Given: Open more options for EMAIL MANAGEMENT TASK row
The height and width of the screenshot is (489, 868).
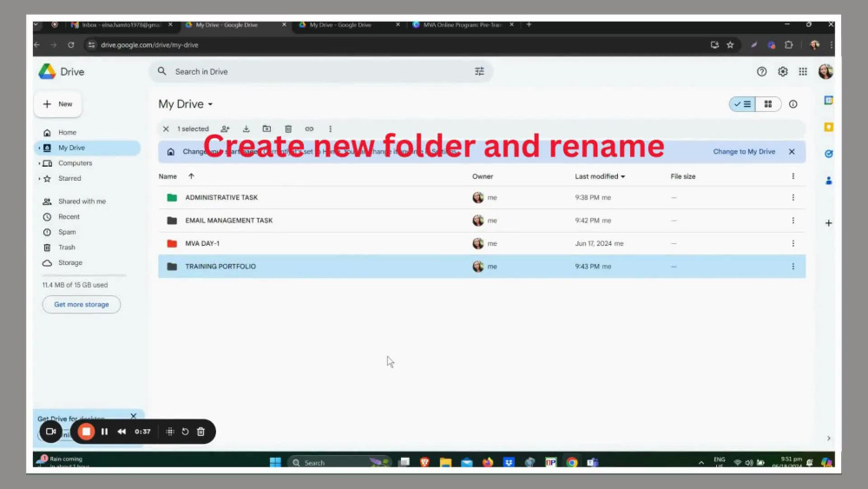Looking at the screenshot, I should [x=793, y=221].
